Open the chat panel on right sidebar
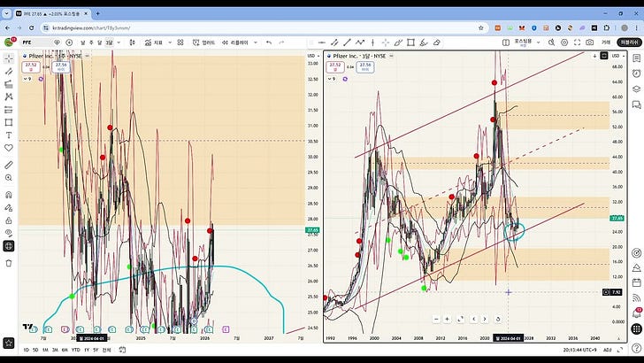 pos(637,104)
